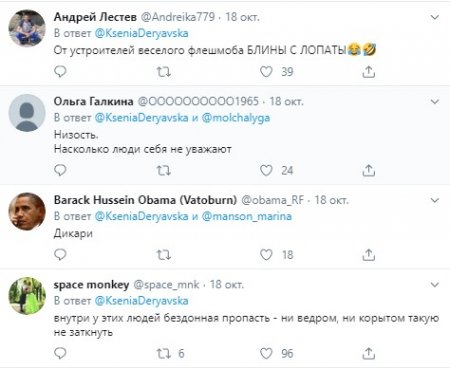
Task: Retweet Ольга Галкина's Низость tweet
Action: [164, 171]
